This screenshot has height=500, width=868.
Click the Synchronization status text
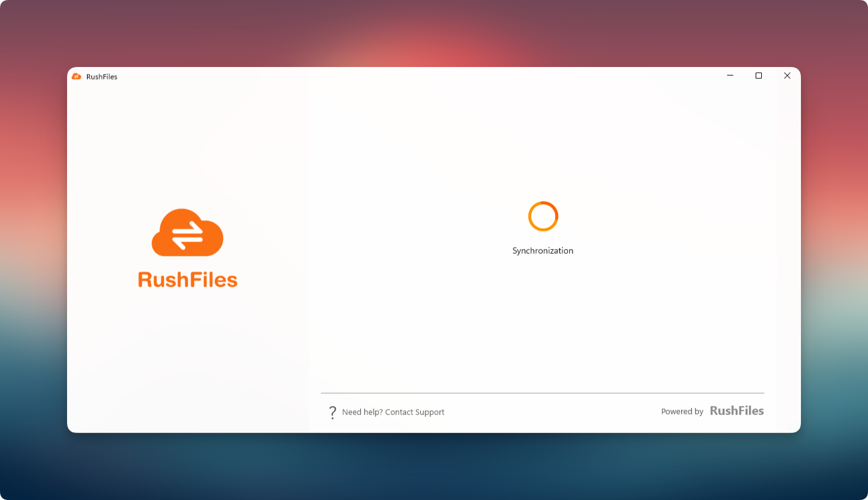[x=543, y=251]
